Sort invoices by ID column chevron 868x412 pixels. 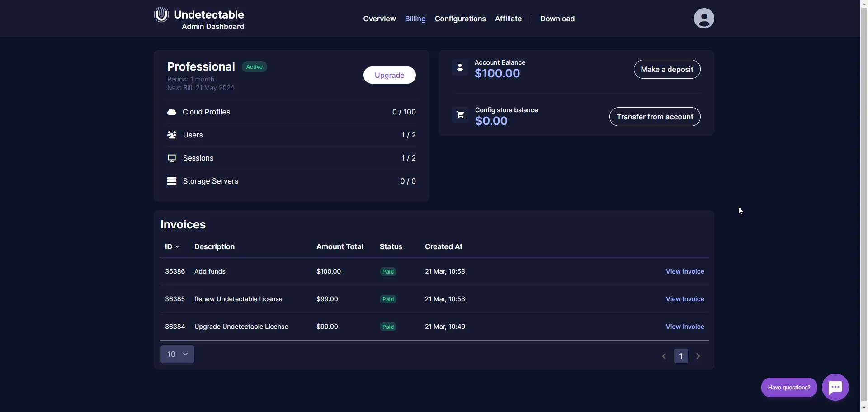(x=177, y=247)
